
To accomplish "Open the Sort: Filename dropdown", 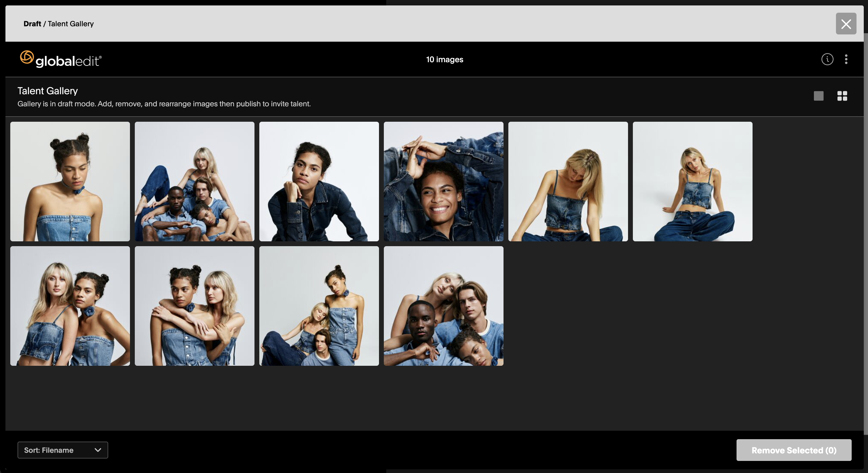I will tap(63, 450).
